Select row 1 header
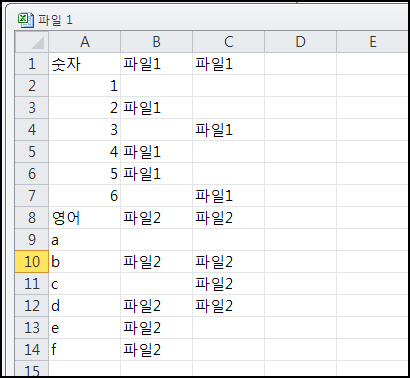 [32, 64]
